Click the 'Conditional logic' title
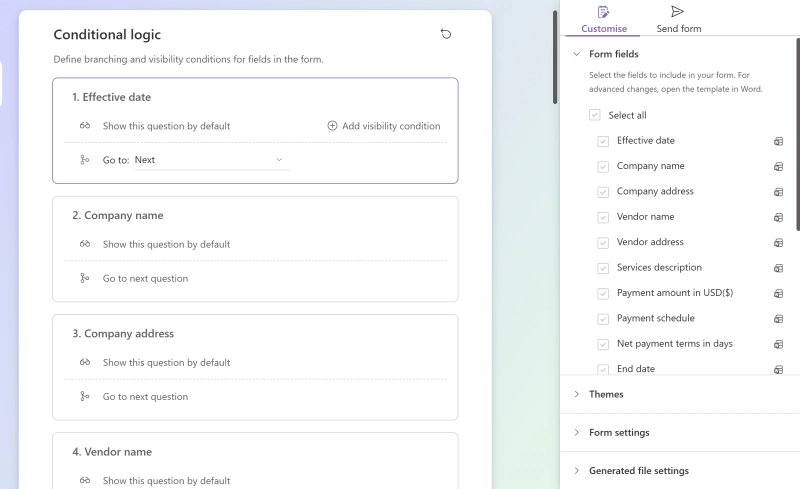800x489 pixels. click(x=107, y=35)
